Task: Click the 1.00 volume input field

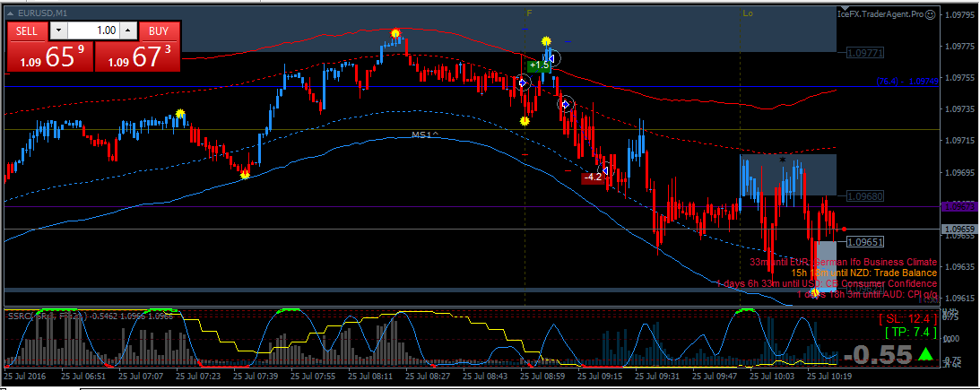Action: pos(93,30)
